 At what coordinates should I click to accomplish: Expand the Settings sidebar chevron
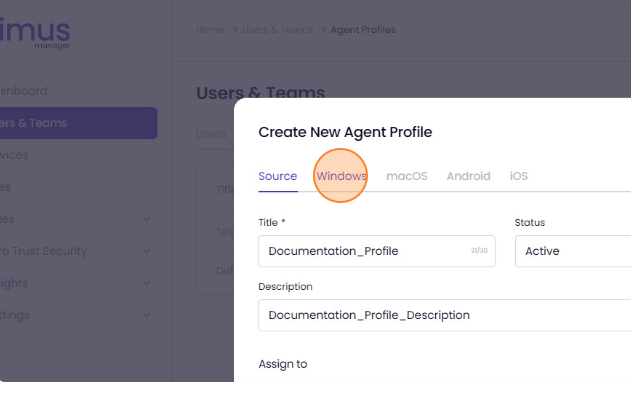pyautogui.click(x=147, y=315)
